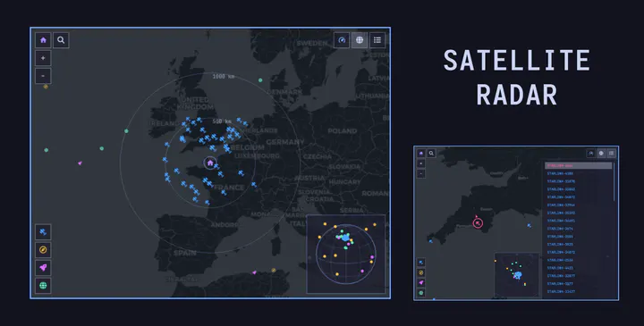644x326 pixels.
Task: Click the orange debris marker near North Africa
Action: pos(274,271)
